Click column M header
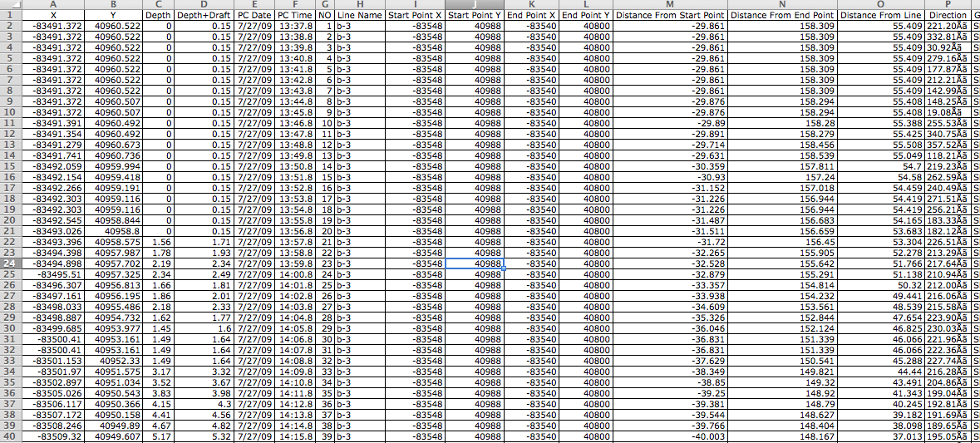The height and width of the screenshot is (443, 980). tap(671, 4)
